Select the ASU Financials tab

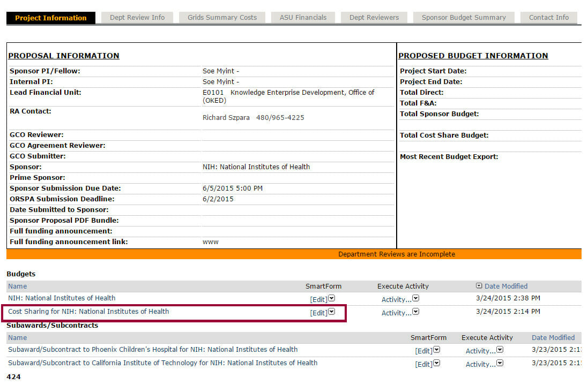tap(303, 18)
